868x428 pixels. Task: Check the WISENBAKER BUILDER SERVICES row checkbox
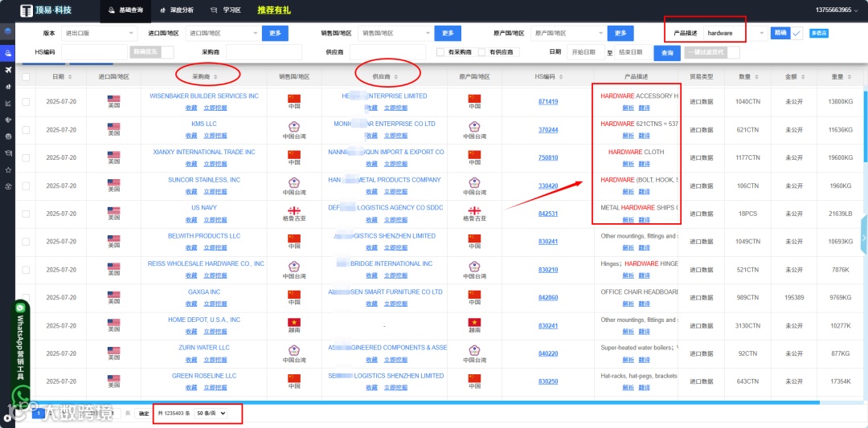click(26, 102)
